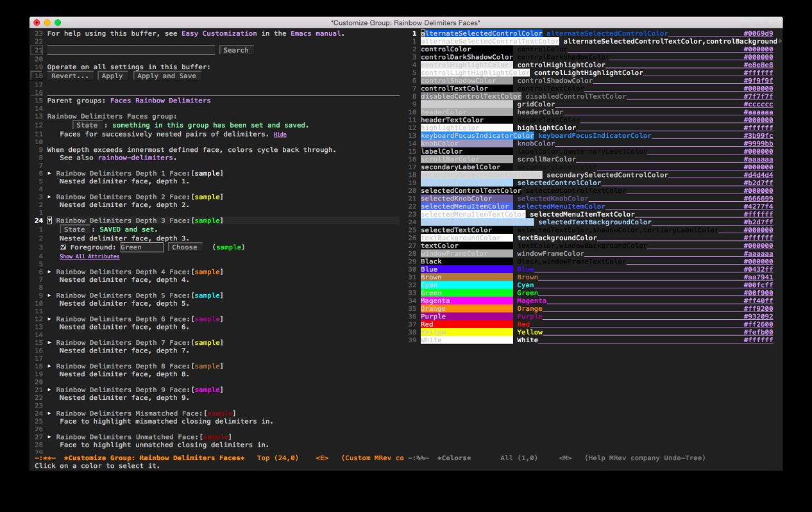The height and width of the screenshot is (512, 812).
Task: Pick the Orange swatch in Colors list
Action: click(x=467, y=309)
